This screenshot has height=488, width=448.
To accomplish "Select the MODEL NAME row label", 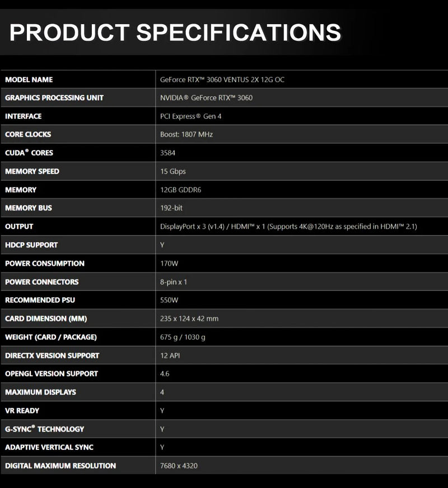I will [29, 79].
